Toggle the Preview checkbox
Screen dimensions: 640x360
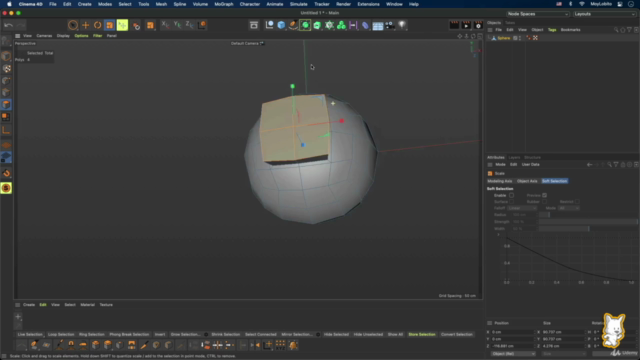tap(544, 195)
